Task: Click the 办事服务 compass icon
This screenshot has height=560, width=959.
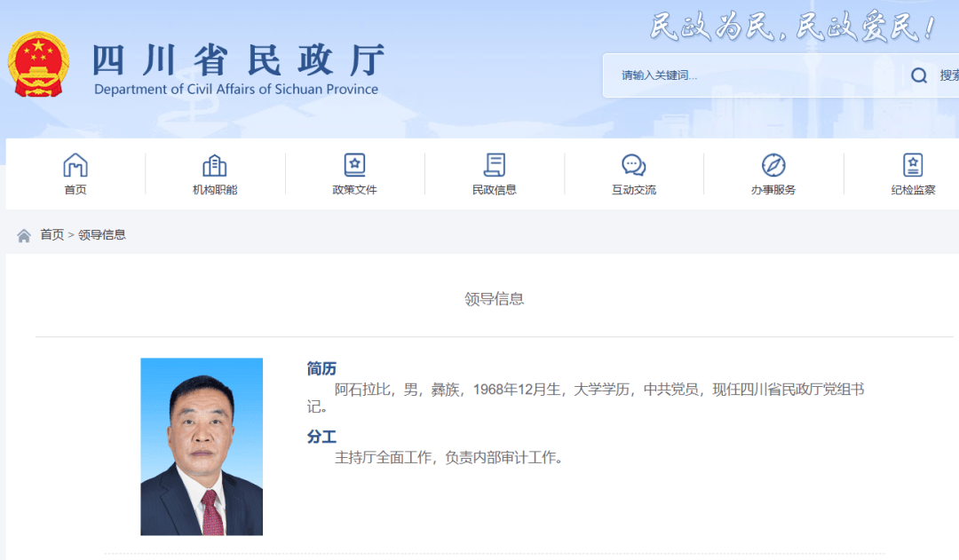Action: coord(773,163)
